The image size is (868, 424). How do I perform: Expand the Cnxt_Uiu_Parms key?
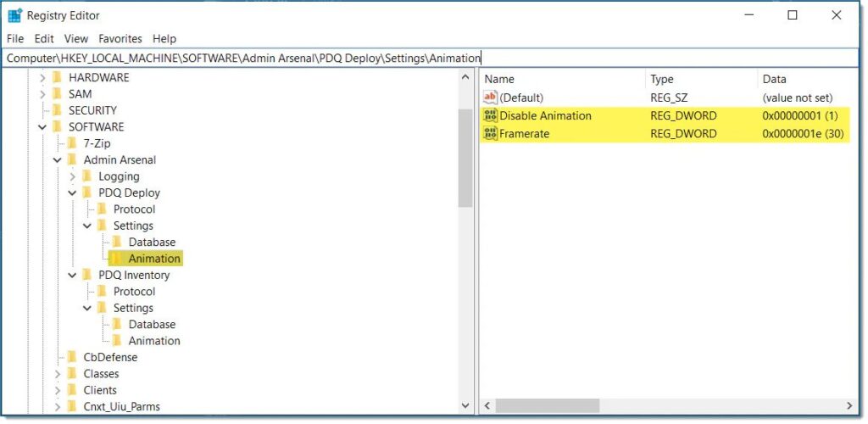[x=58, y=407]
